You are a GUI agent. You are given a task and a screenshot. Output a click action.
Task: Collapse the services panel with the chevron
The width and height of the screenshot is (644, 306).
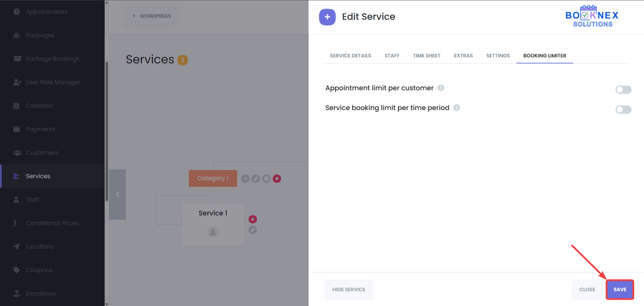117,194
